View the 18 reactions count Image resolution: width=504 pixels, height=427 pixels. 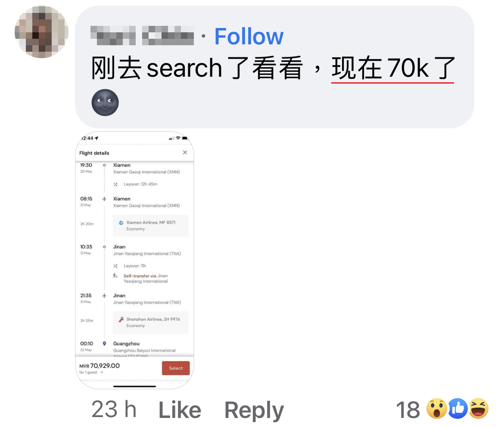click(408, 410)
